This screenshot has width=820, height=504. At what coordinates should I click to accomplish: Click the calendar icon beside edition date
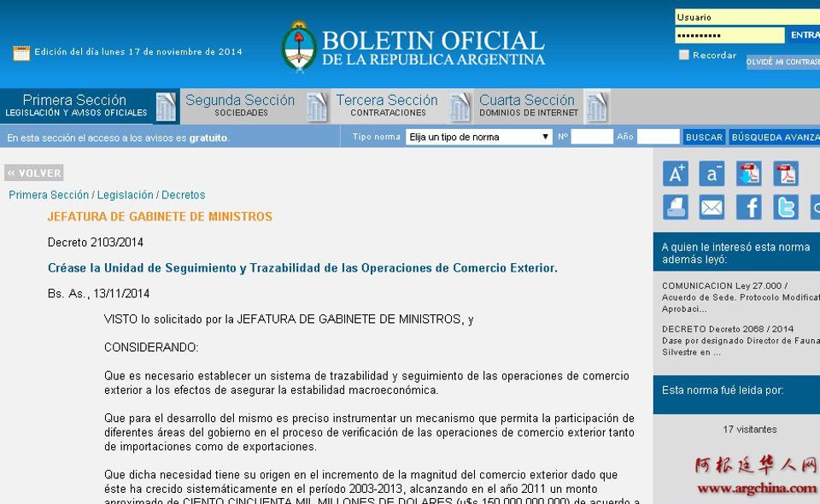pos(21,53)
